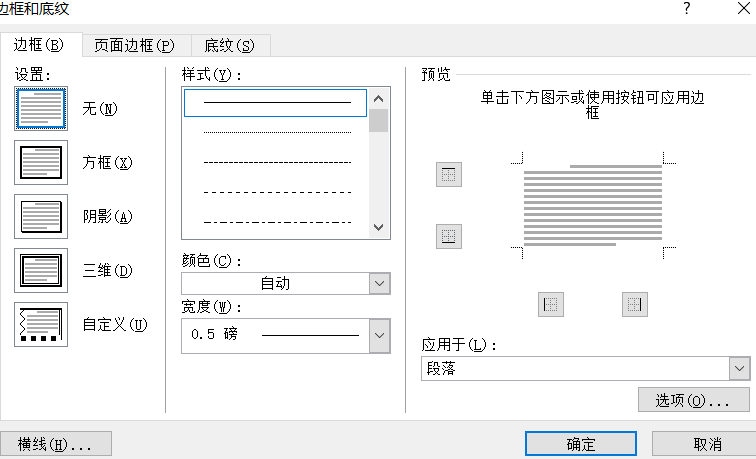Toggle the bottom border button in preview
This screenshot has width=756, height=459.
pyautogui.click(x=449, y=236)
